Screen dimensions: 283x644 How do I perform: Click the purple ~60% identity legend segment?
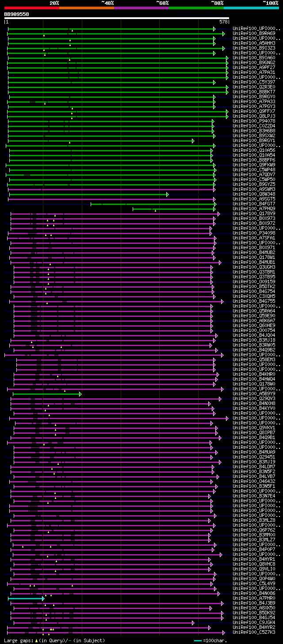141,8
